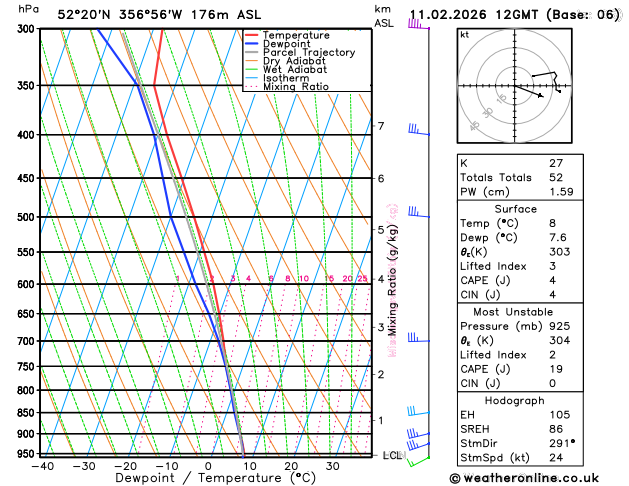Select the Parcel Trajectory legend entry
Screen dimensions: 629x486
click(x=308, y=53)
